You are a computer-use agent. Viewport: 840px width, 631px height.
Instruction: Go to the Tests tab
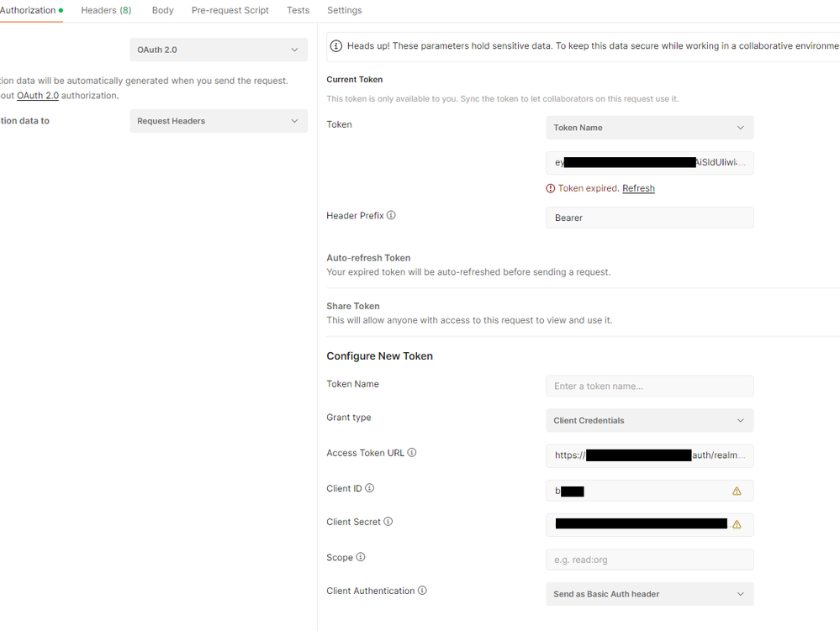298,10
